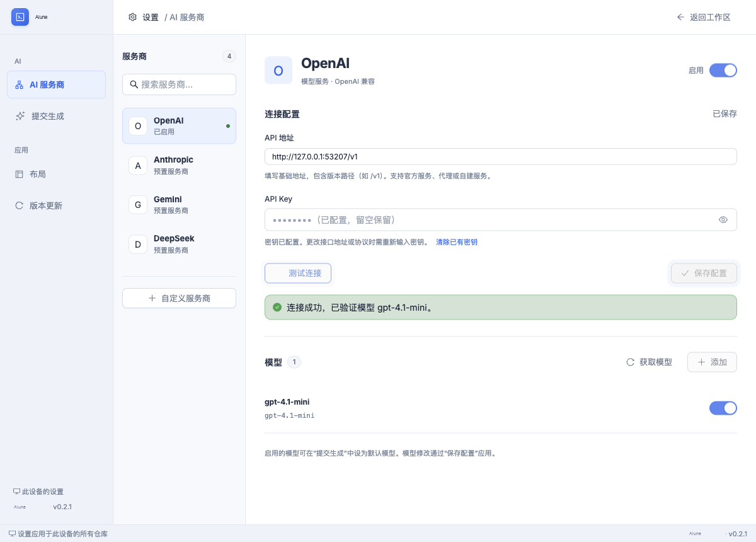The height and width of the screenshot is (542, 756).
Task: Click the monitor icon beside 此设备的设置
Action: point(16,492)
